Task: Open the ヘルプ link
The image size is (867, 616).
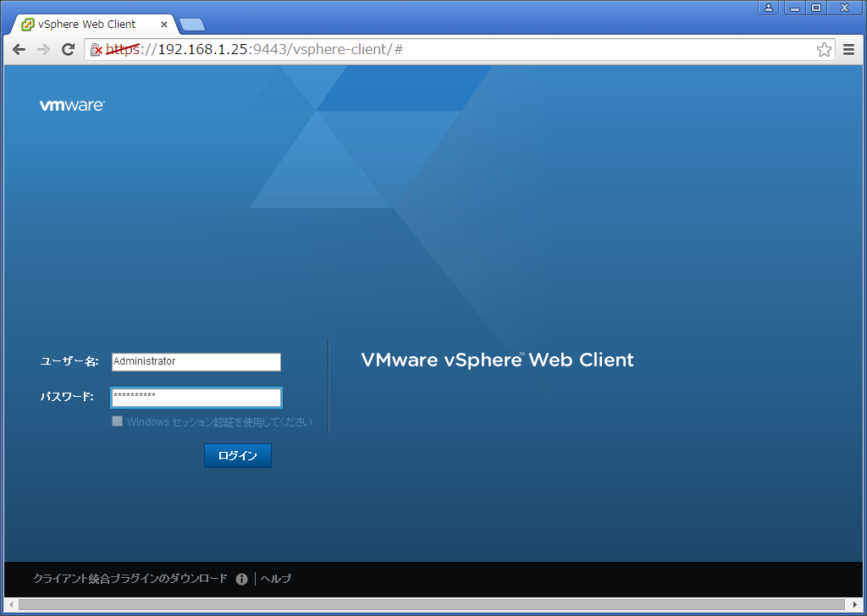Action: click(x=275, y=579)
